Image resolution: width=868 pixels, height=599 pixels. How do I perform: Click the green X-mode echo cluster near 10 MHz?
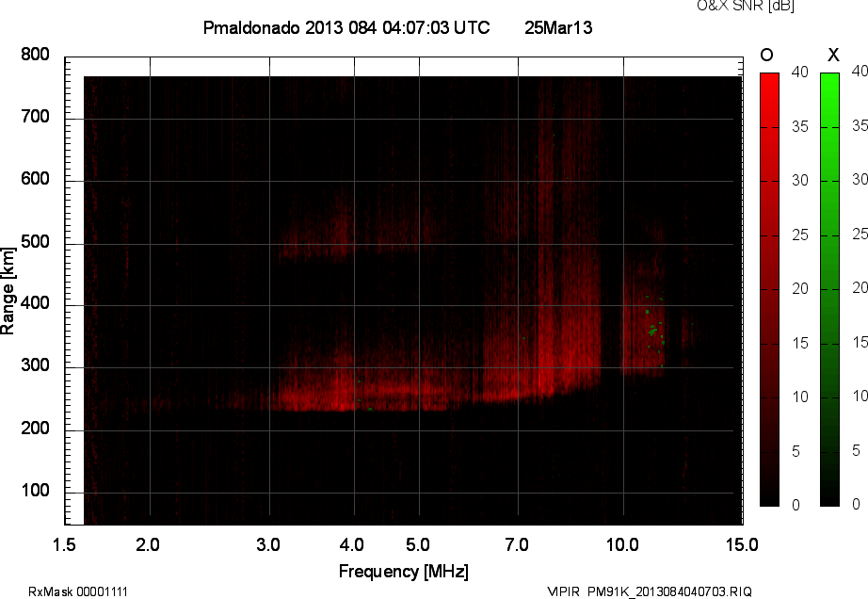click(653, 331)
